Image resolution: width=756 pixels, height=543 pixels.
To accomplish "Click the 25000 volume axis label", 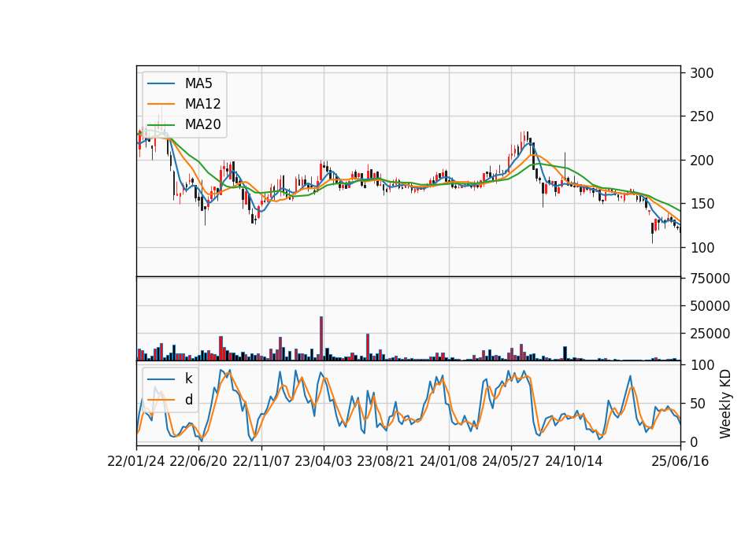I will click(x=710, y=334).
